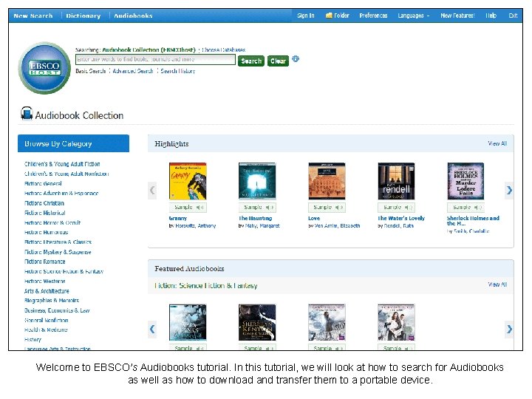Play sample of The Haunting

tap(258, 208)
